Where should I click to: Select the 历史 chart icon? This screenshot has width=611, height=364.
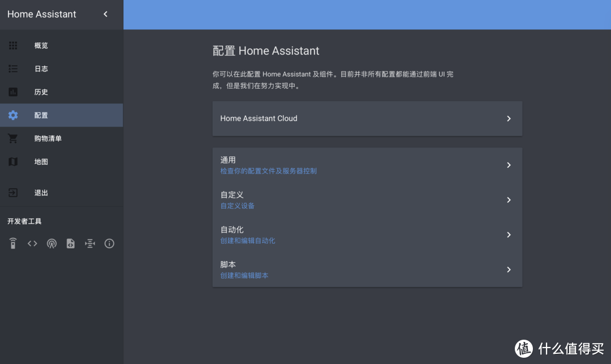pyautogui.click(x=12, y=92)
